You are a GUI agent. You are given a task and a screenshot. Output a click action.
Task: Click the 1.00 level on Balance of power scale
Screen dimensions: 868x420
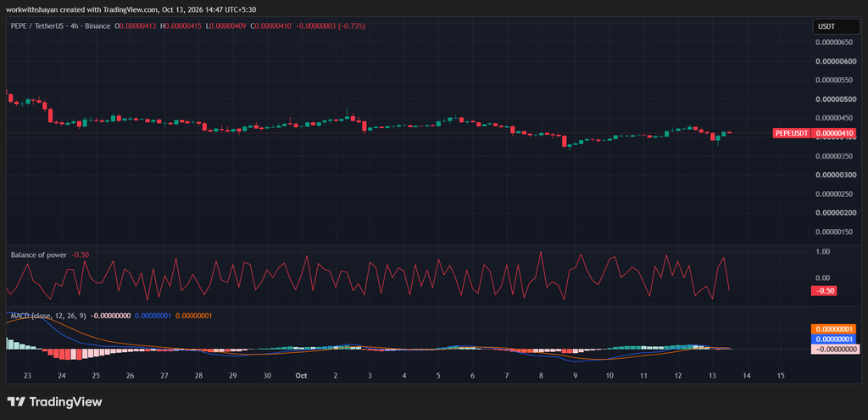[x=822, y=251]
